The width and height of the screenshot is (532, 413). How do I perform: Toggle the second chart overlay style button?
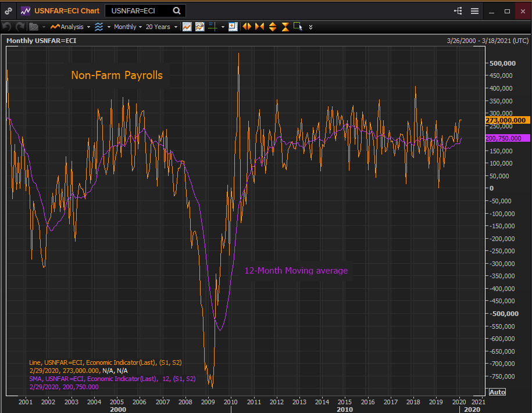coord(199,27)
